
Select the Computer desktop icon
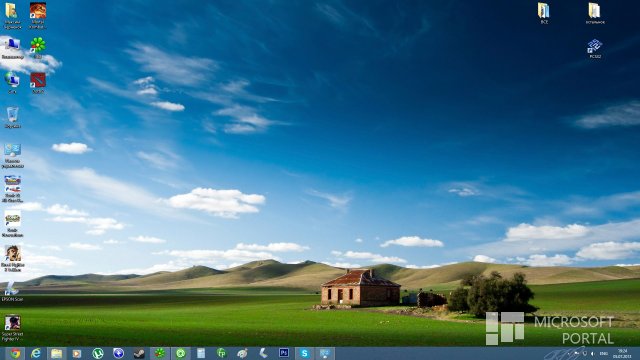(12, 48)
